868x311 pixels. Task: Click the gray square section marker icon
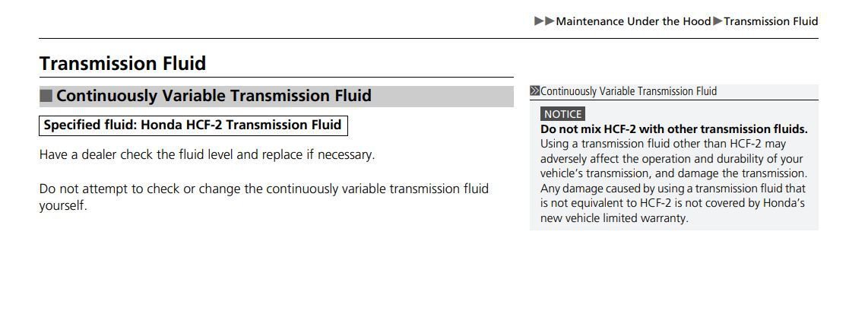46,96
